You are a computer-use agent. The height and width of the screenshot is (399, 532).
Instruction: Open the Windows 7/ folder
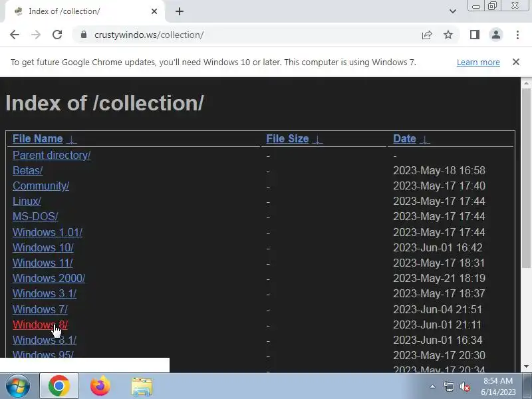(x=40, y=309)
